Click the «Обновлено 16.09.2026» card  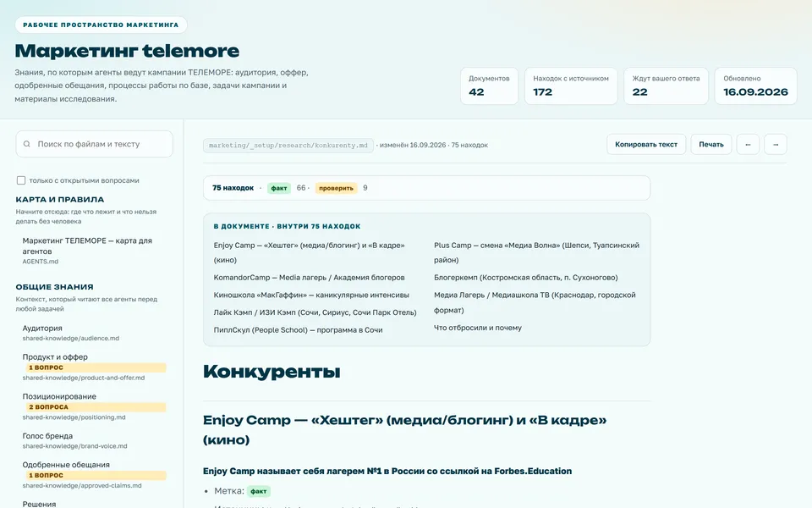coord(755,86)
